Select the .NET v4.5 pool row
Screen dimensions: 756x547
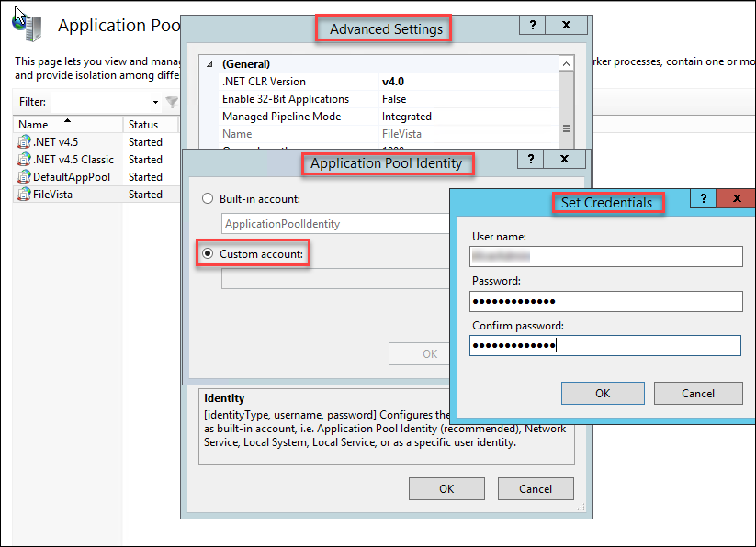(x=96, y=142)
